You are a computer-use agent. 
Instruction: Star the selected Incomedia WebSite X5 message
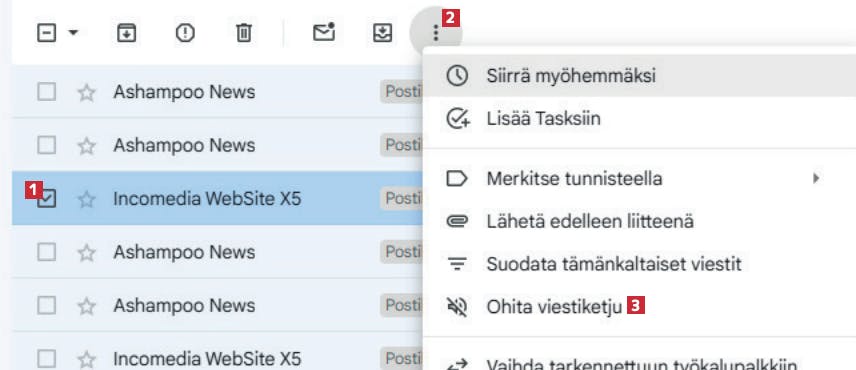click(86, 199)
